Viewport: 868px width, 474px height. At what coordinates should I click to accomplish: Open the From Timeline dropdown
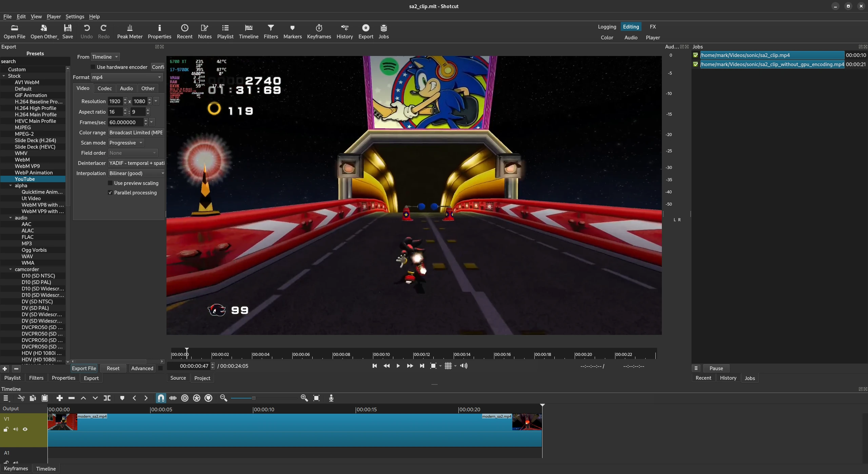click(105, 57)
